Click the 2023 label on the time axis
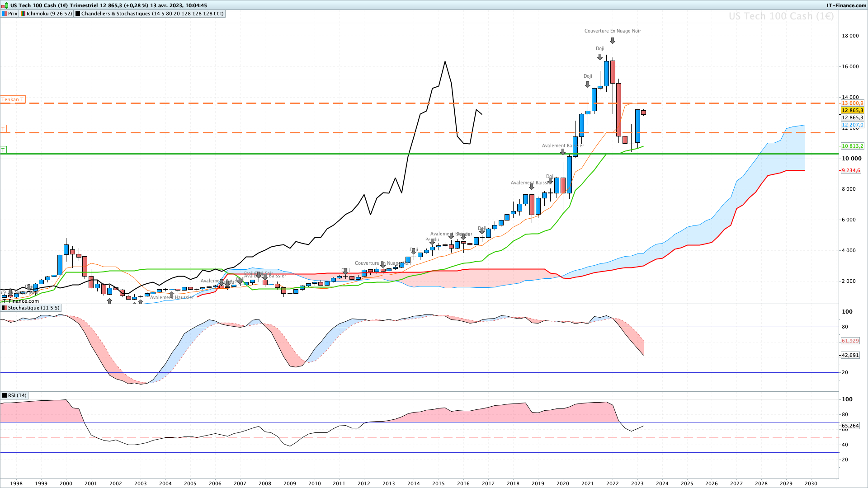868x488 pixels. click(637, 483)
